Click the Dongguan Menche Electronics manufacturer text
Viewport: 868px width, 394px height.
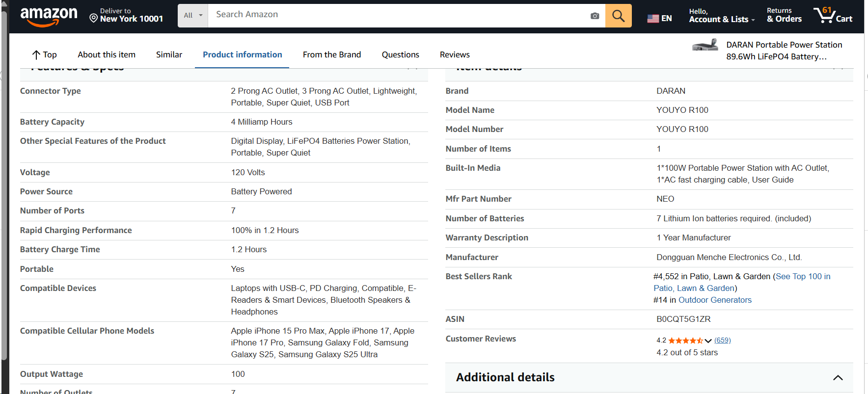tap(729, 257)
